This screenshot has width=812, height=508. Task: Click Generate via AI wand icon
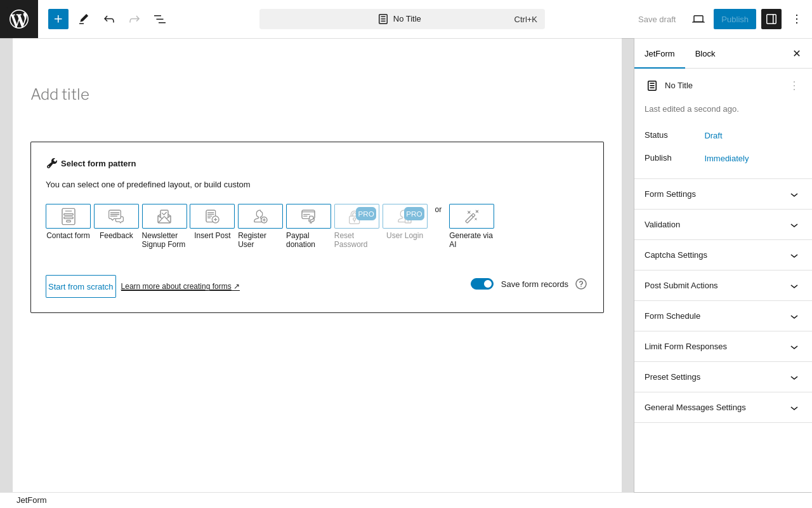[x=471, y=217]
